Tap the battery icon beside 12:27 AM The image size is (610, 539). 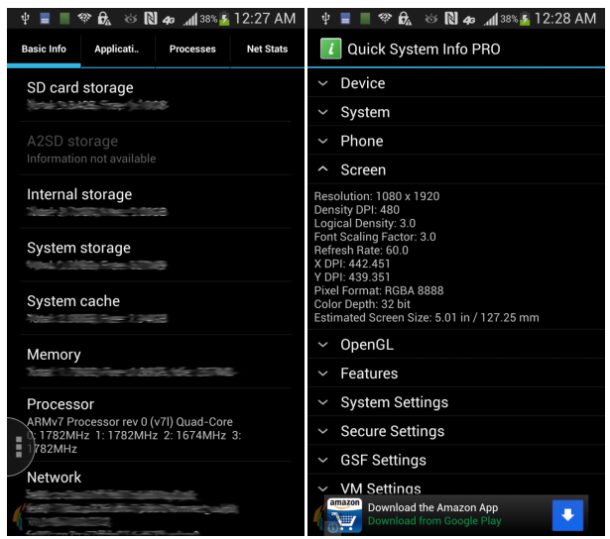(x=224, y=19)
